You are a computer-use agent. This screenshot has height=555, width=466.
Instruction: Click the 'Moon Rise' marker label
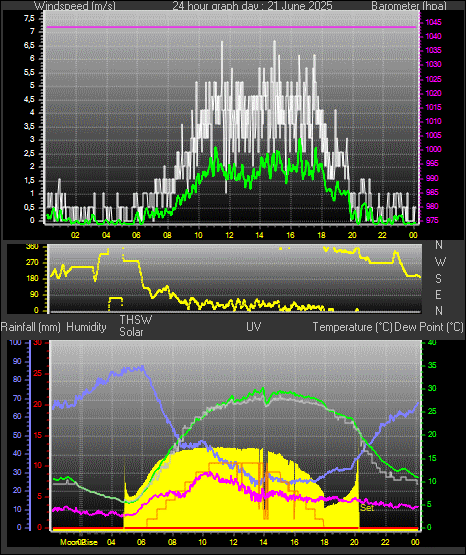click(x=79, y=542)
